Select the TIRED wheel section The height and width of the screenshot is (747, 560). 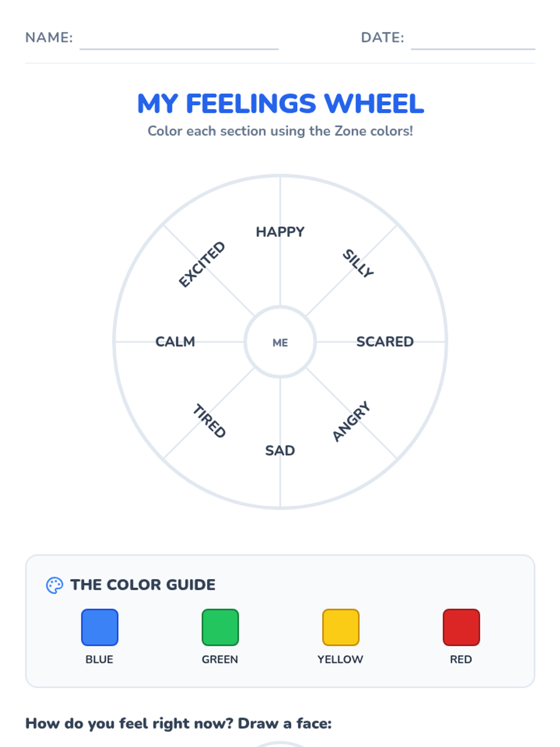(210, 421)
